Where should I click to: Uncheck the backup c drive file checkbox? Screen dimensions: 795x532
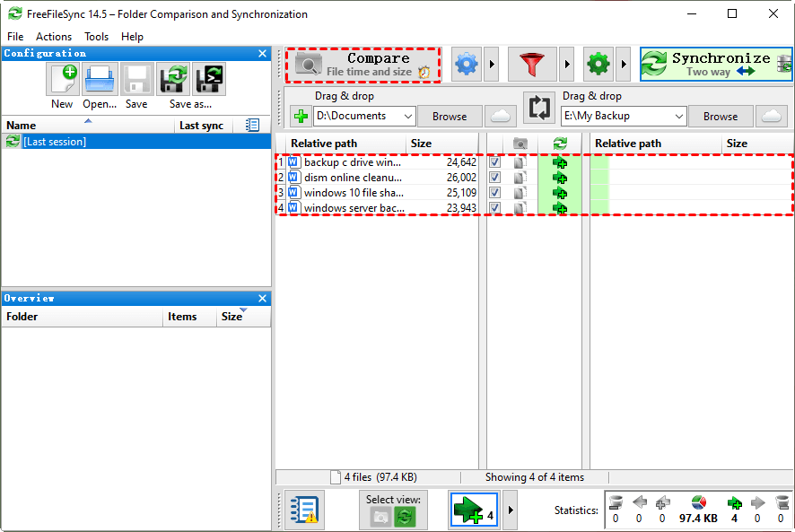(x=494, y=162)
